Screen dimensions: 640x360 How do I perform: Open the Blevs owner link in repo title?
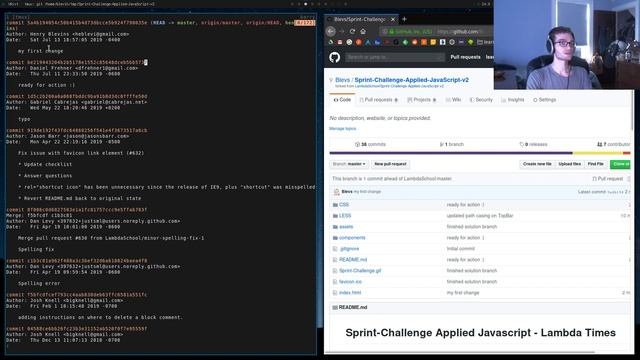(x=342, y=80)
